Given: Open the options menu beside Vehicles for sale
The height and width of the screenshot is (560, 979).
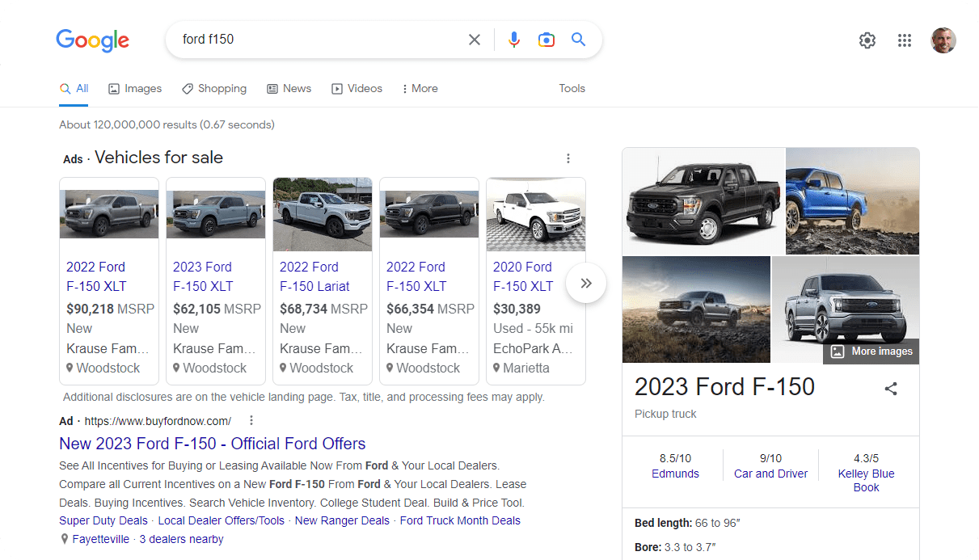Looking at the screenshot, I should click(568, 158).
